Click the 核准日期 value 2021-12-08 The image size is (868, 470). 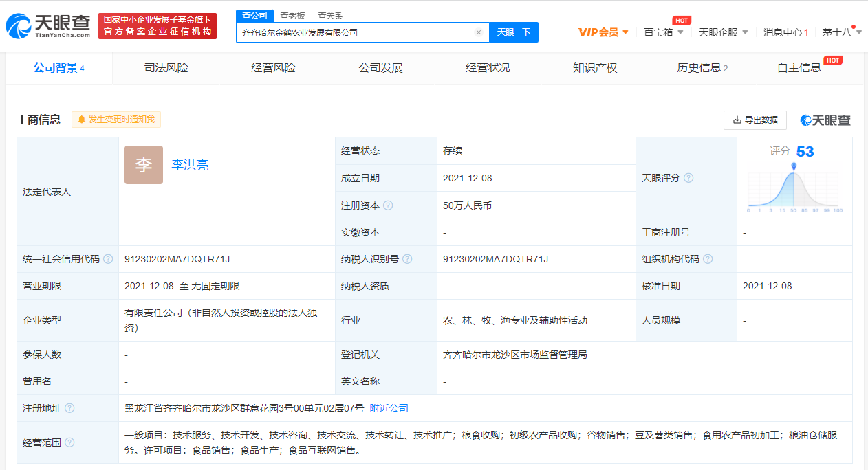pyautogui.click(x=768, y=286)
